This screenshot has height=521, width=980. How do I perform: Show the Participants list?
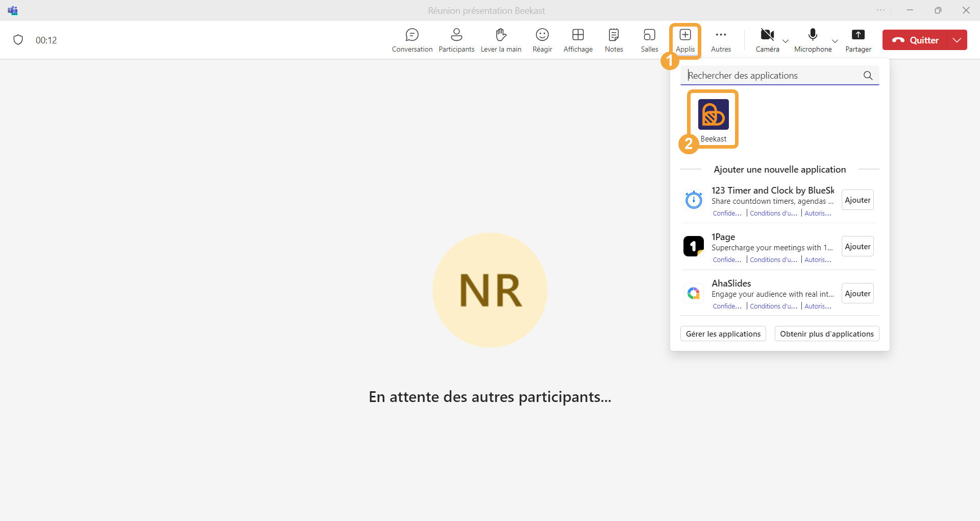[x=456, y=40]
